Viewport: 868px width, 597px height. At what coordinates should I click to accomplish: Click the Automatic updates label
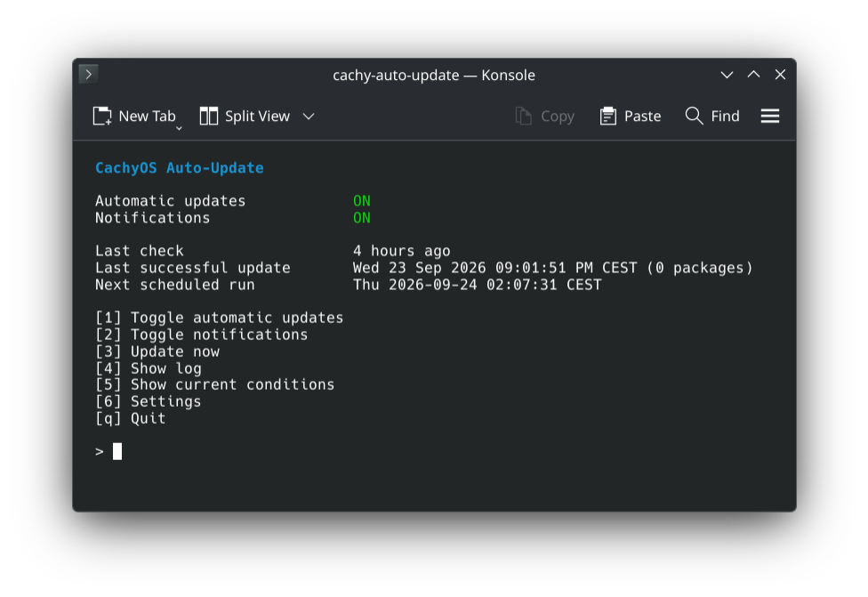[x=170, y=201]
